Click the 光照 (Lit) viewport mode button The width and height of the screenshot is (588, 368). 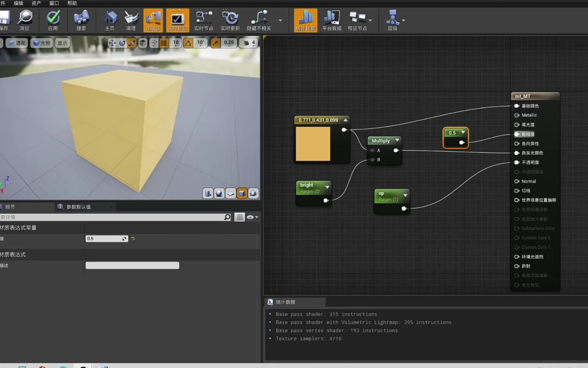pyautogui.click(x=42, y=43)
